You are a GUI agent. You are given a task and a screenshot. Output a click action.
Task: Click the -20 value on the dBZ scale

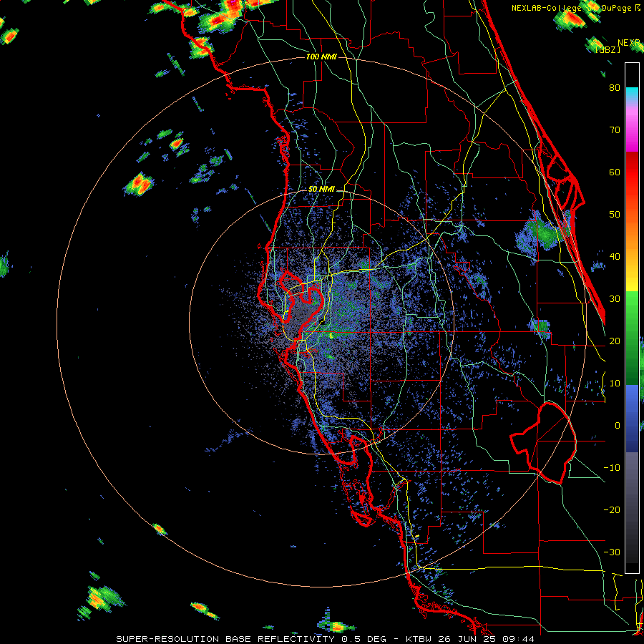pos(612,510)
